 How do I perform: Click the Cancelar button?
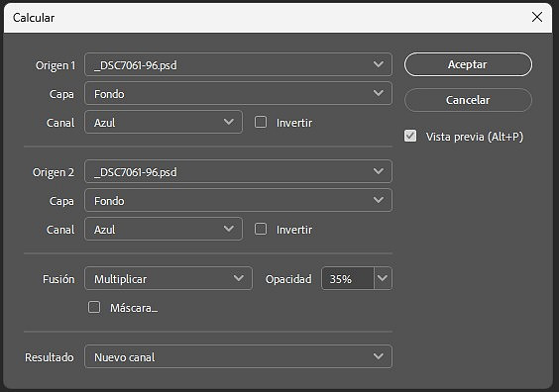click(x=468, y=100)
